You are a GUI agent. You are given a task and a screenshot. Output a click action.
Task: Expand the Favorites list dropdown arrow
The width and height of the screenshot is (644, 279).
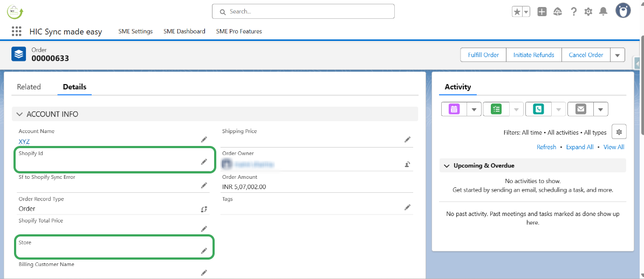coord(526,11)
